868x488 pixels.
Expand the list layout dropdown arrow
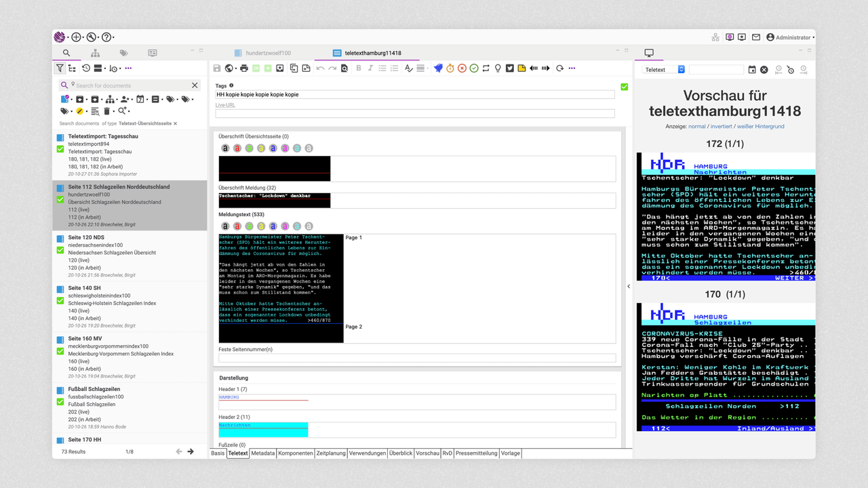tap(105, 68)
